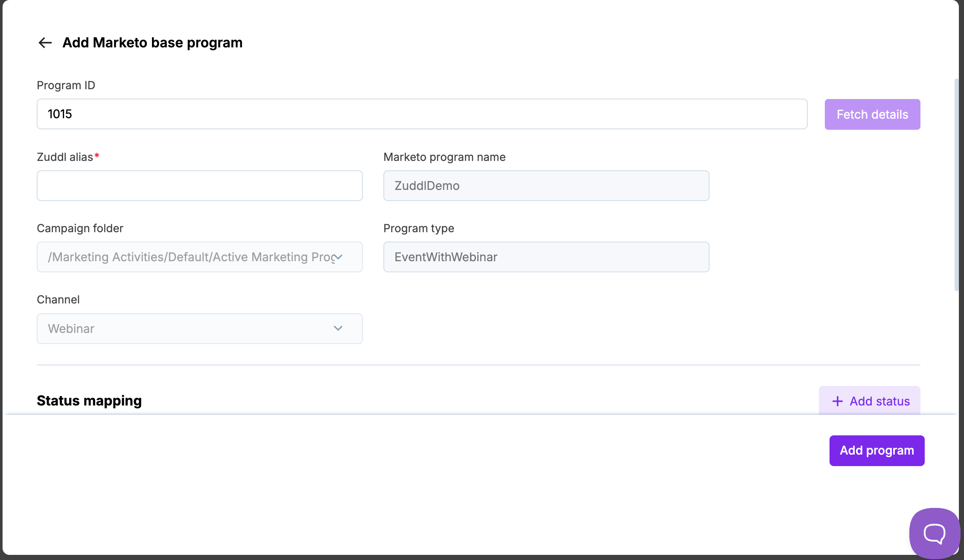Click the Program ID input containing 1015
Screen dimensions: 964x560
[x=422, y=114]
